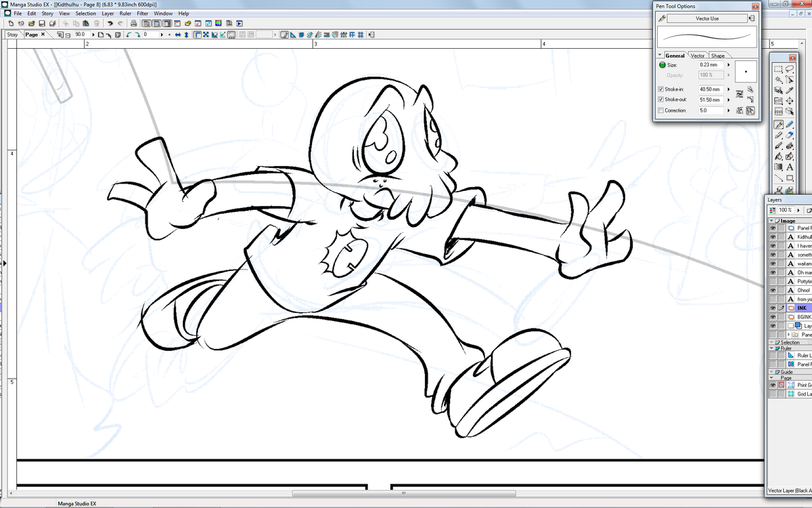The height and width of the screenshot is (508, 812).
Task: Select the Rectangle Marquee tool
Action: [779, 68]
